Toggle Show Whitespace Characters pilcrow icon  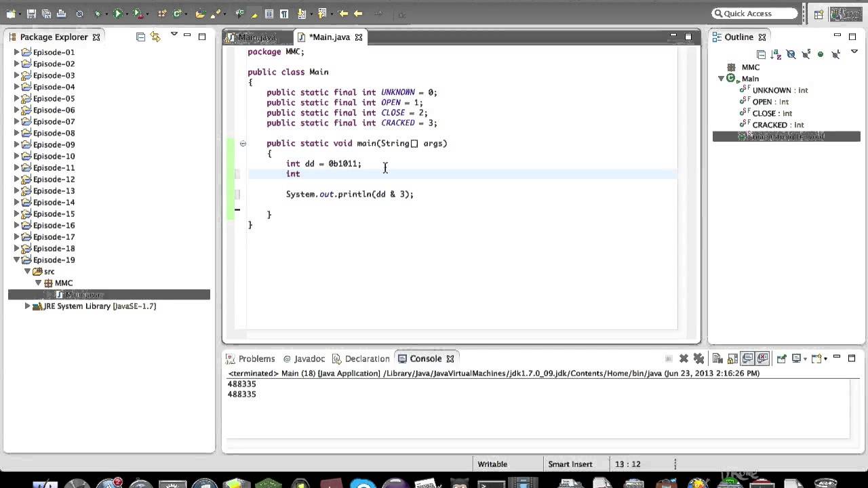(x=284, y=14)
